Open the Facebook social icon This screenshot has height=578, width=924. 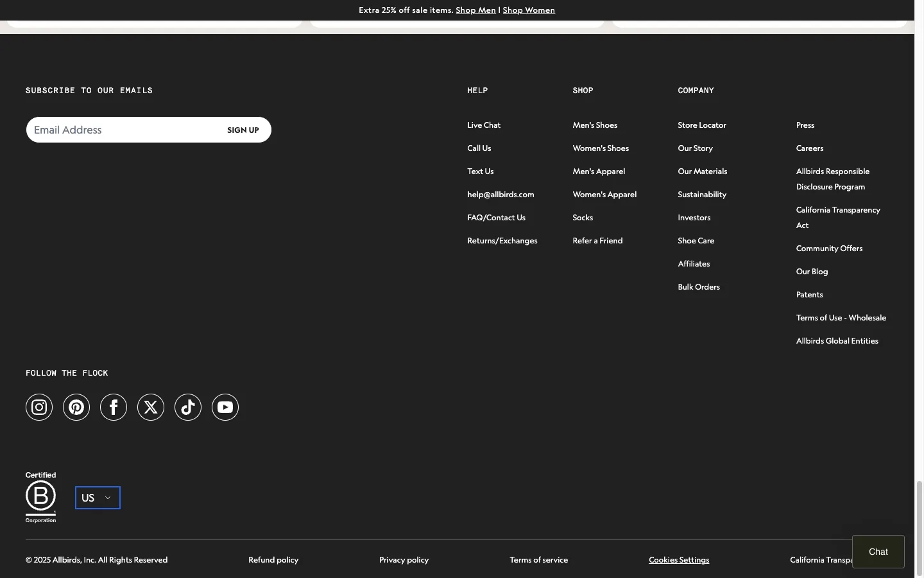tap(114, 407)
